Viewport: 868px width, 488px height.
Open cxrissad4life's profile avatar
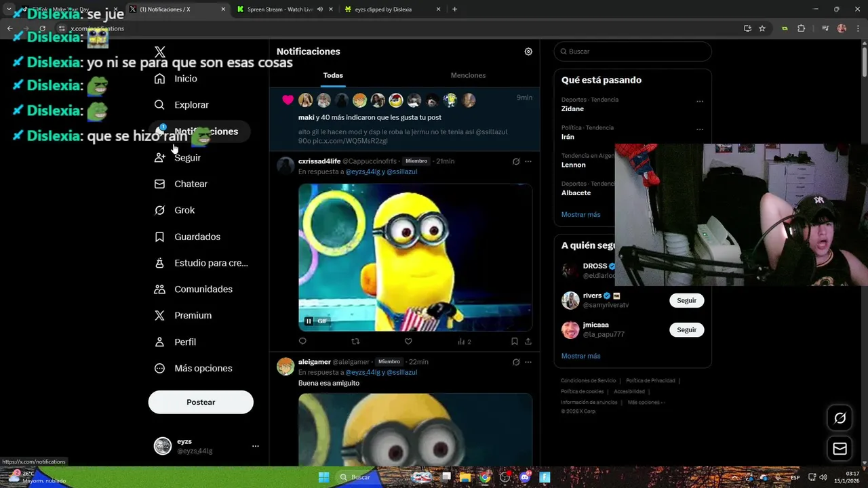pyautogui.click(x=285, y=165)
